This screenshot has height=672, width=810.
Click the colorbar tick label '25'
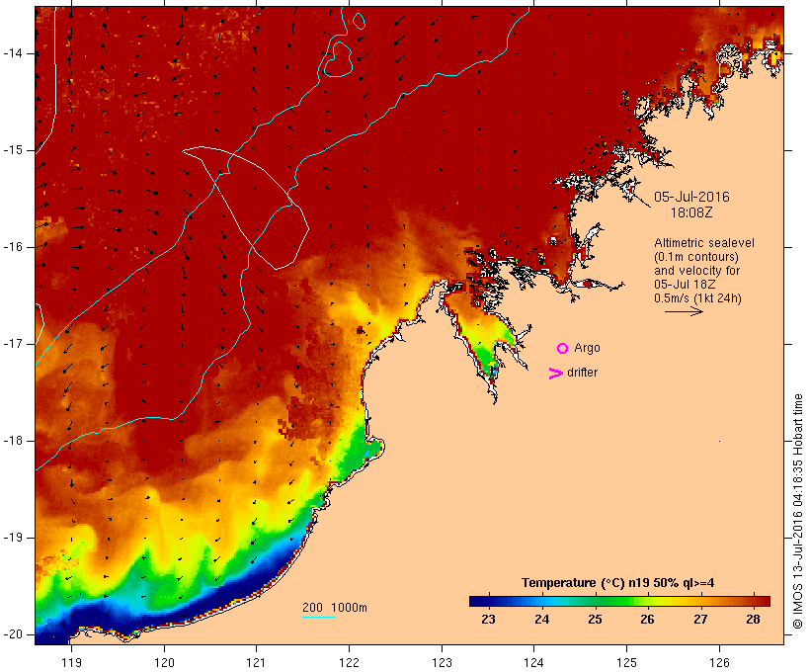coord(595,619)
